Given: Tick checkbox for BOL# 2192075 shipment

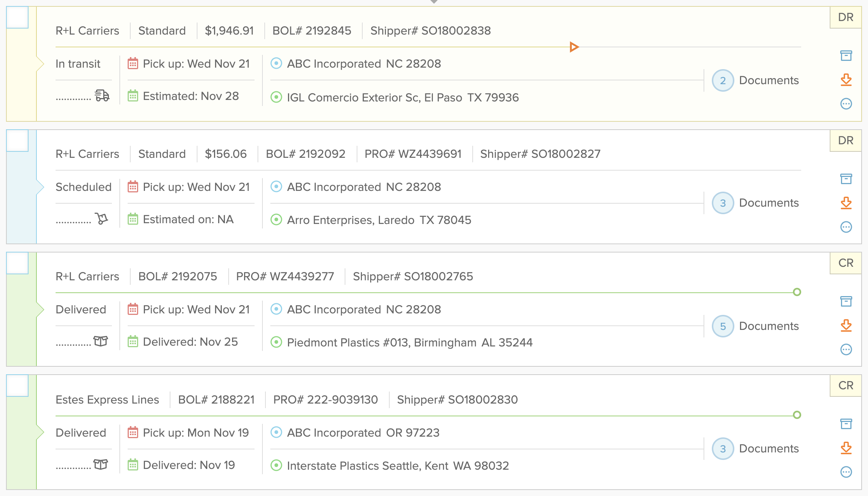Looking at the screenshot, I should tap(17, 263).
